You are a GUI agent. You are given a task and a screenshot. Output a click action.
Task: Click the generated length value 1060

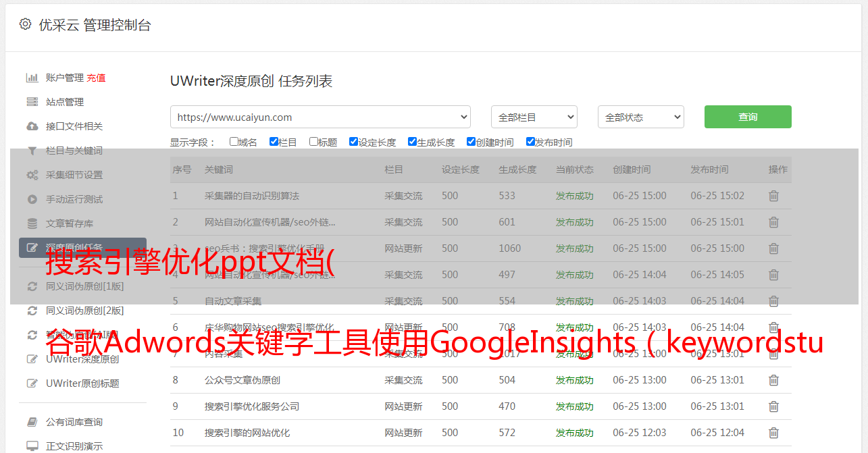[x=510, y=248]
